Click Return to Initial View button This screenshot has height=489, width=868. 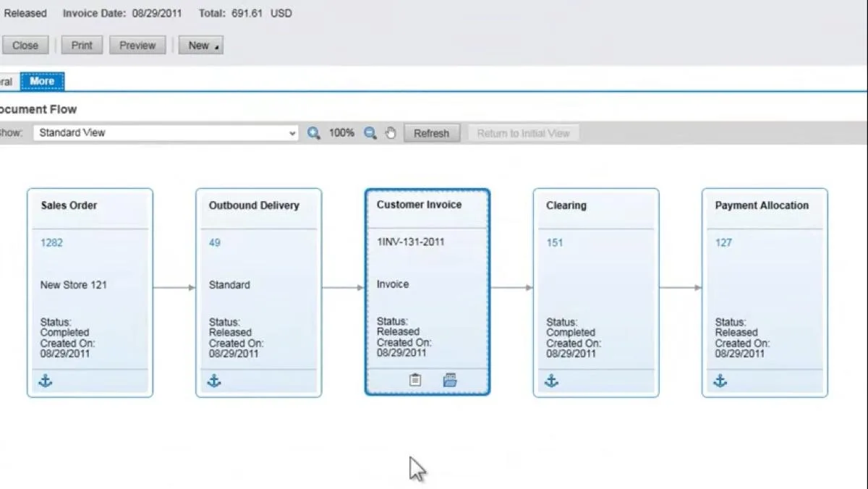(524, 133)
